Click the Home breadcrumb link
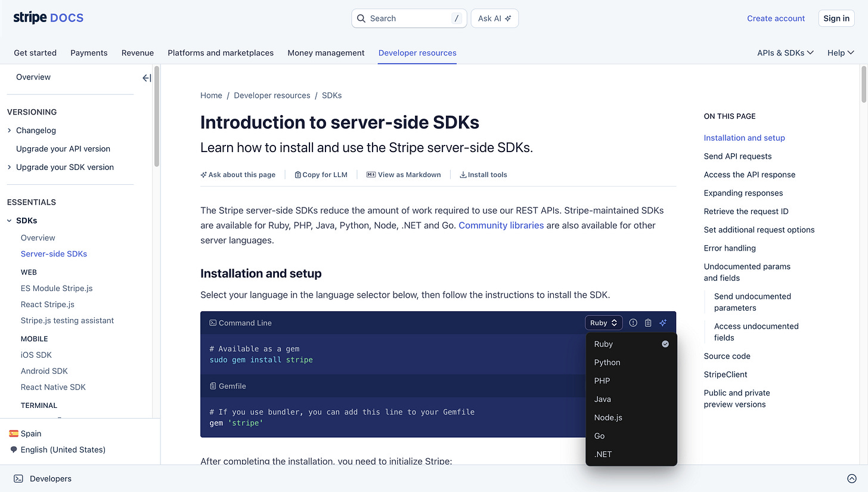The height and width of the screenshot is (492, 868). (x=211, y=95)
